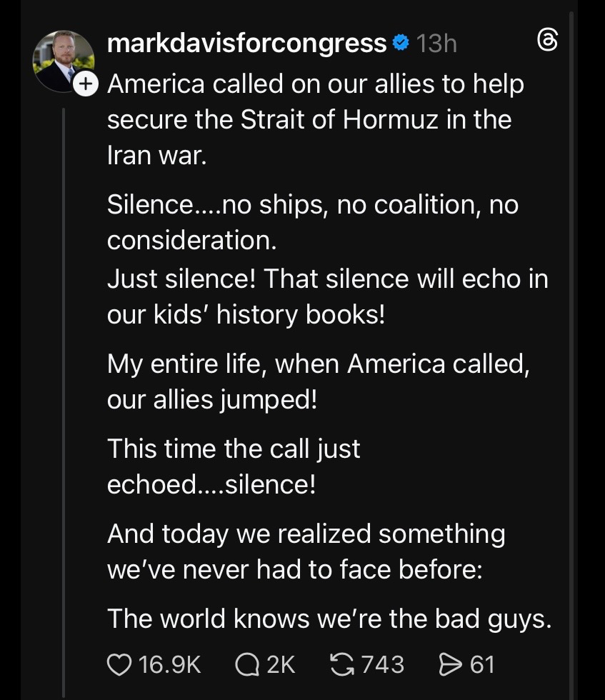Click the 13h timestamp
Screen dimensions: 605x700
tap(436, 44)
